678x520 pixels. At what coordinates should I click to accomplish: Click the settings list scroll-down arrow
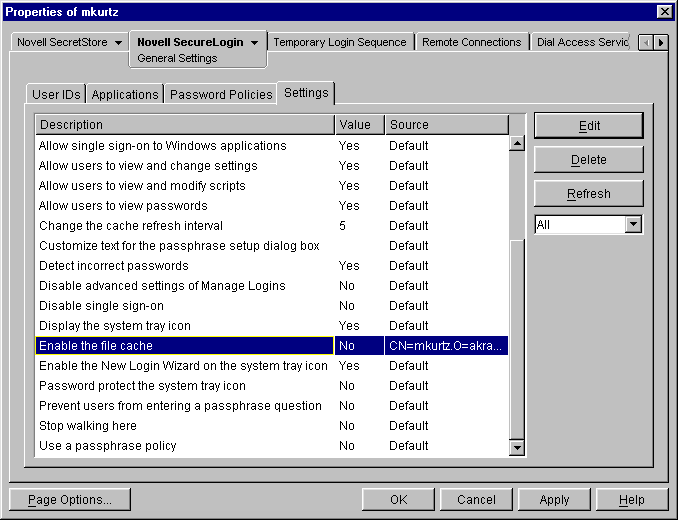point(517,447)
